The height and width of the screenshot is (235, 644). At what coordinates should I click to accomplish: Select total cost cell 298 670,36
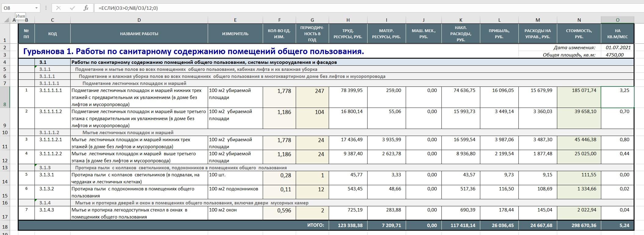pyautogui.click(x=579, y=226)
